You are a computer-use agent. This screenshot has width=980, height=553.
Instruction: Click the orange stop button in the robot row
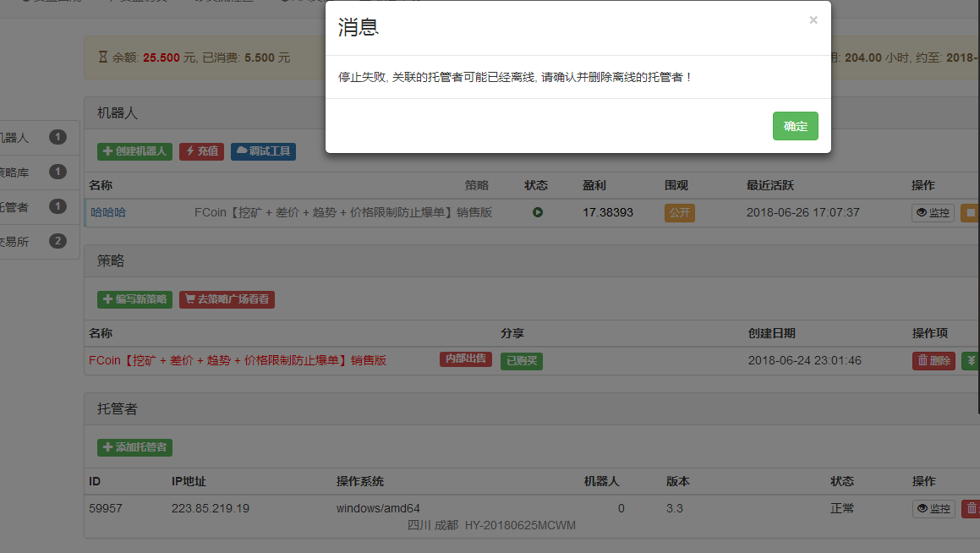point(970,213)
